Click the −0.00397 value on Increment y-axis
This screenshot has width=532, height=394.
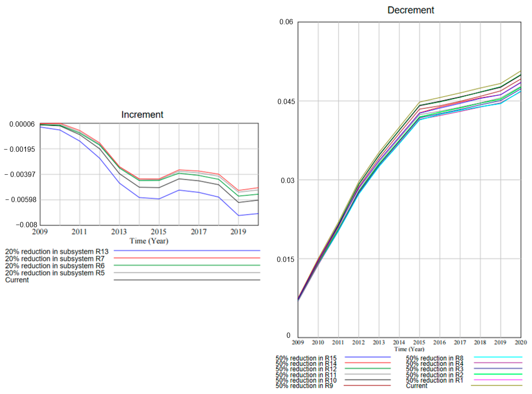coord(20,175)
